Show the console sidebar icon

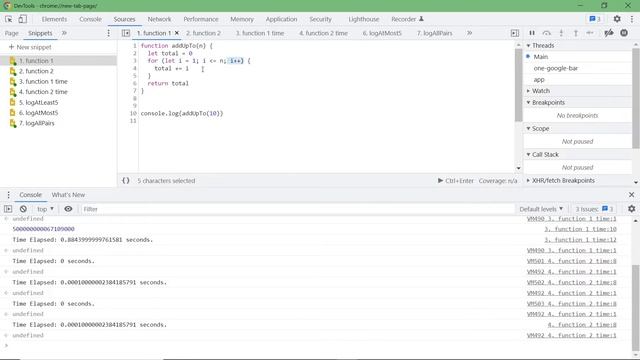[x=8, y=209]
